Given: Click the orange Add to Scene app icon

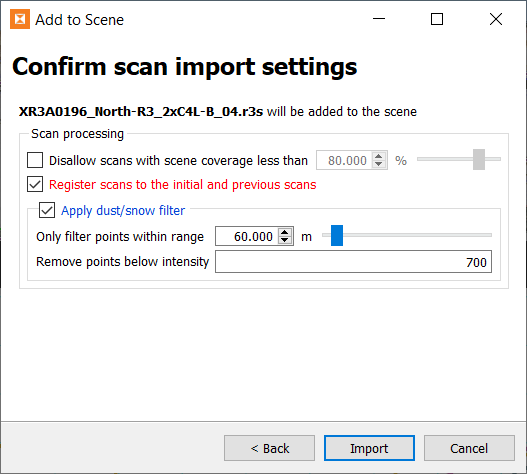Looking at the screenshot, I should pyautogui.click(x=20, y=19).
